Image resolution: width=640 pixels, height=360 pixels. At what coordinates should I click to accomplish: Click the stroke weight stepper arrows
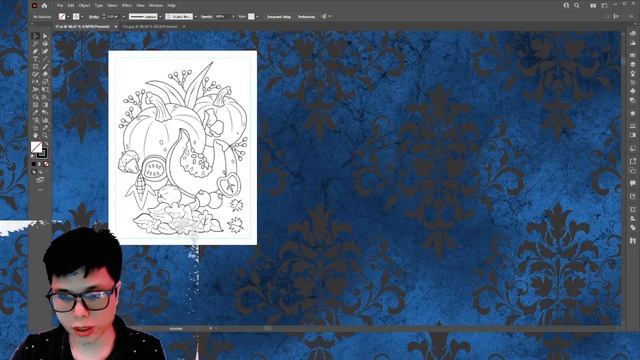(x=104, y=17)
